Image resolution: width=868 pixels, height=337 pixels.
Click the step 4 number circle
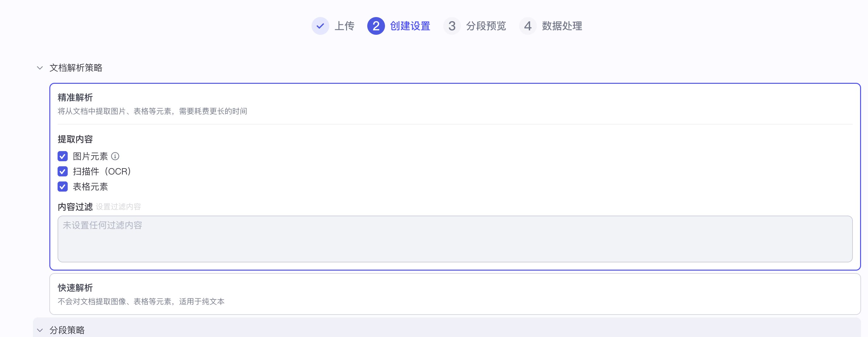click(528, 26)
